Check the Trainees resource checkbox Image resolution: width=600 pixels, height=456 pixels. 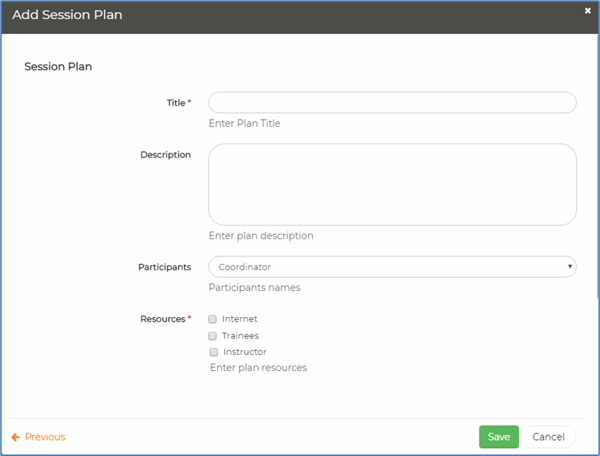[212, 336]
